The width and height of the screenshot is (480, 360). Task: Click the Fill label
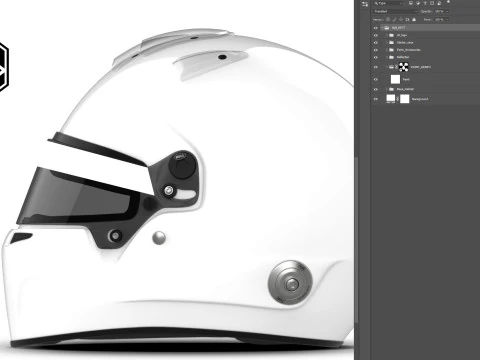[x=428, y=20]
